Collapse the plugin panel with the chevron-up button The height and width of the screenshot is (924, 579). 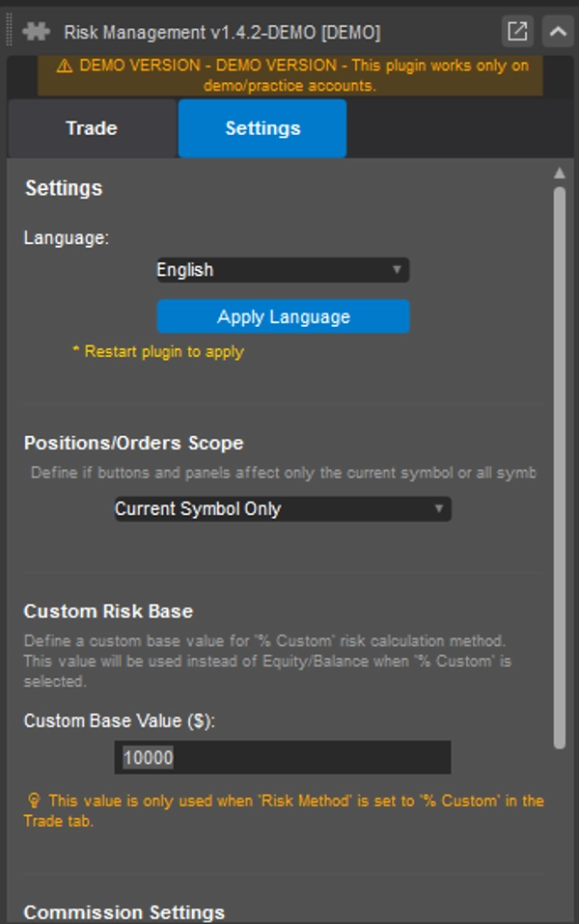(558, 31)
